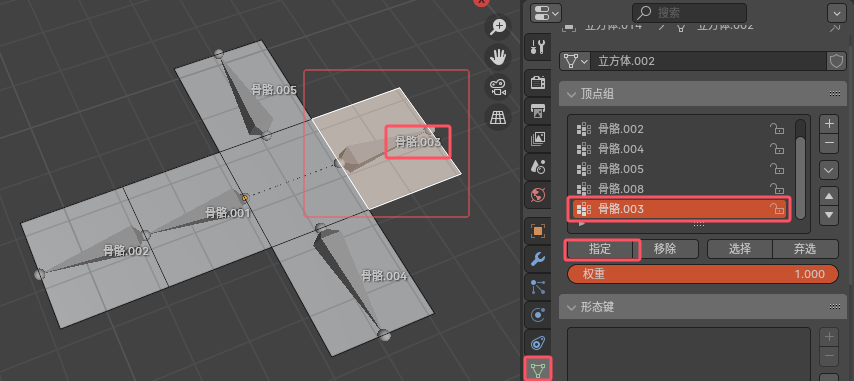Click the 选择 select button
854x381 pixels.
(740, 249)
